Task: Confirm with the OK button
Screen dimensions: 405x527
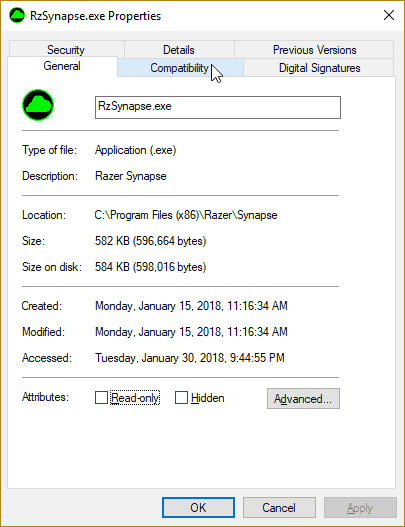Action: [198, 508]
